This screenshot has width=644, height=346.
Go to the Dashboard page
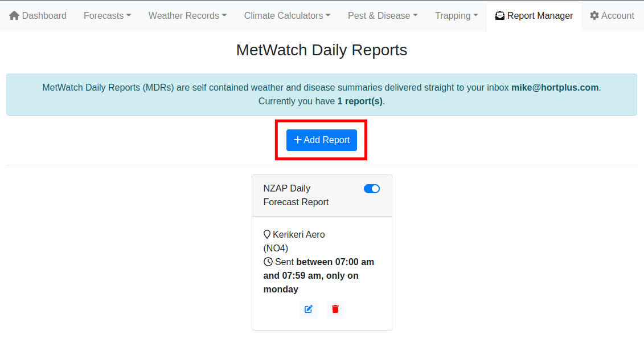click(x=38, y=15)
